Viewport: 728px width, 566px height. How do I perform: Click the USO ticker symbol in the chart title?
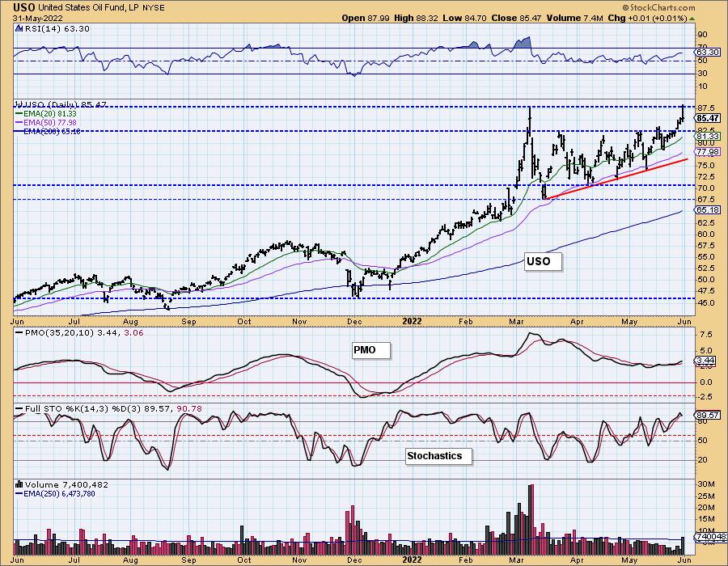tap(23, 7)
